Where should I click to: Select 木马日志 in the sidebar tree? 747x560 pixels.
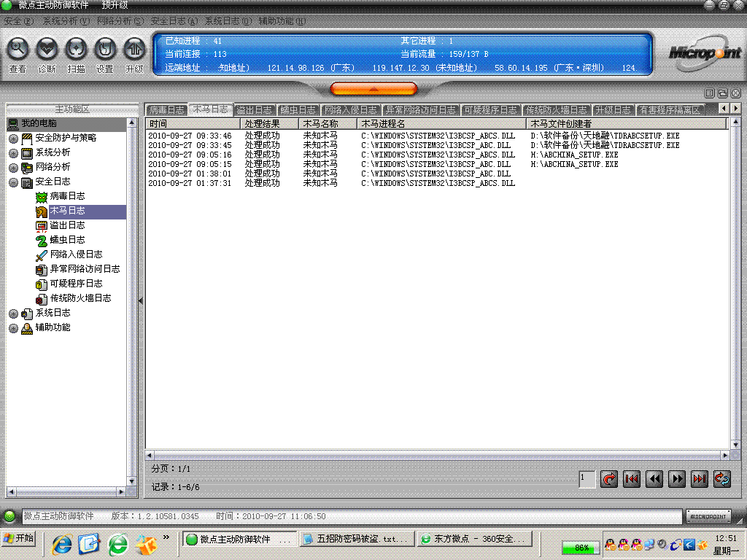click(x=67, y=211)
